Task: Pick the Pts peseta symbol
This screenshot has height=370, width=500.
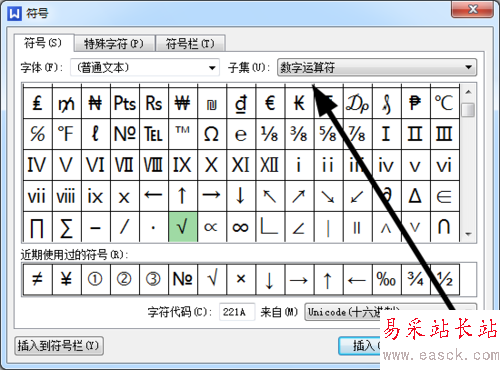Action: pyautogui.click(x=125, y=103)
